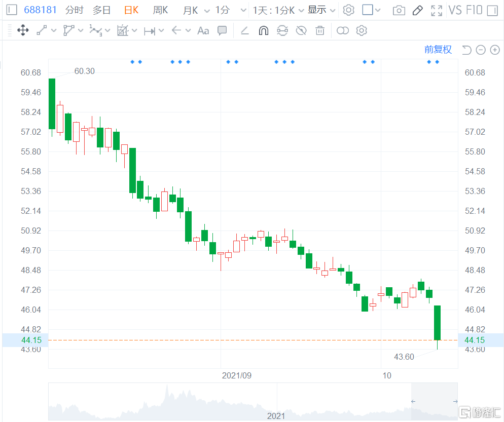Click the overlay circles icon
This screenshot has width=504, height=422.
343,30
